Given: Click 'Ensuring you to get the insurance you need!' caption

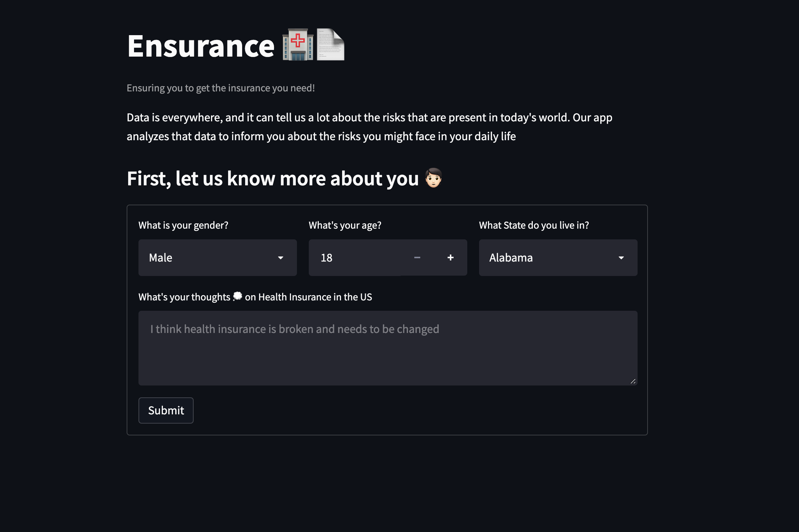Looking at the screenshot, I should click(x=221, y=88).
